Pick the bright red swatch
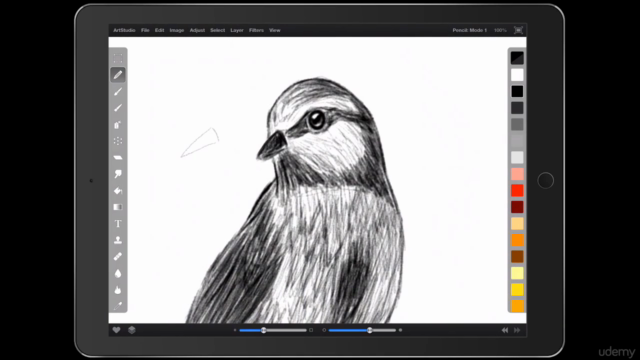 [517, 191]
